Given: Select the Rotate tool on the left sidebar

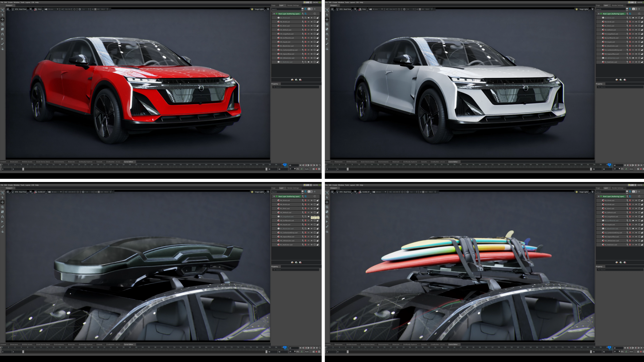Looking at the screenshot, I should [x=3, y=24].
